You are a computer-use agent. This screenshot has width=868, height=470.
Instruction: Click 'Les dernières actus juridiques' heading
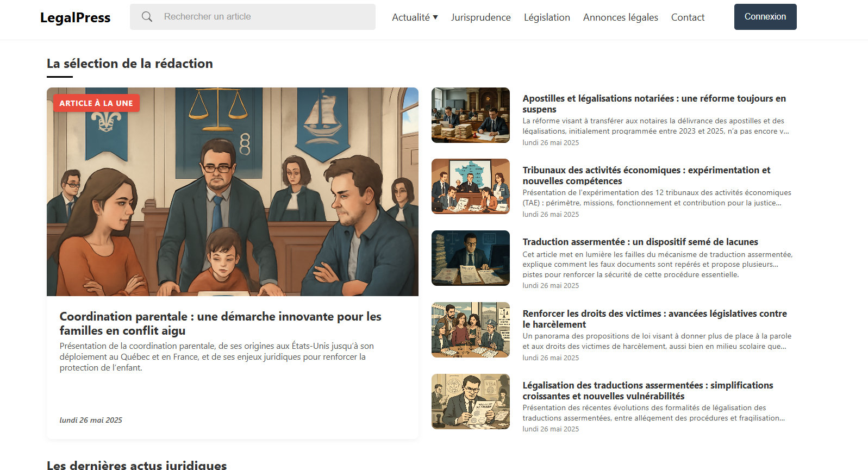pos(137,465)
